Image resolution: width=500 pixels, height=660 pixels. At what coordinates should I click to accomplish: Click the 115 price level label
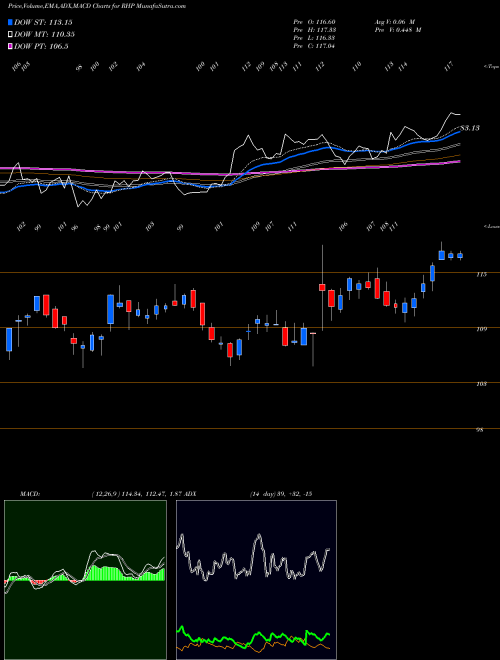[x=481, y=274]
